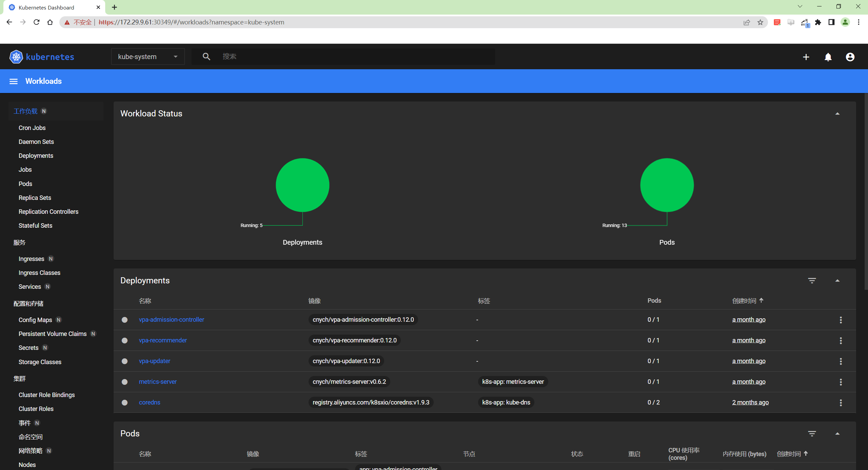Click the Pods filter icon
Image resolution: width=868 pixels, height=470 pixels.
[x=812, y=434]
